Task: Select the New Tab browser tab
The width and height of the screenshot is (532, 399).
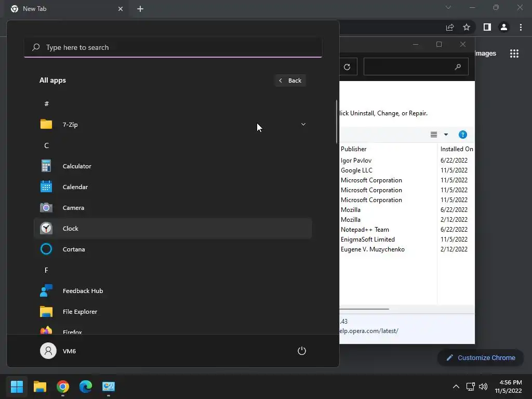Action: tap(67, 9)
